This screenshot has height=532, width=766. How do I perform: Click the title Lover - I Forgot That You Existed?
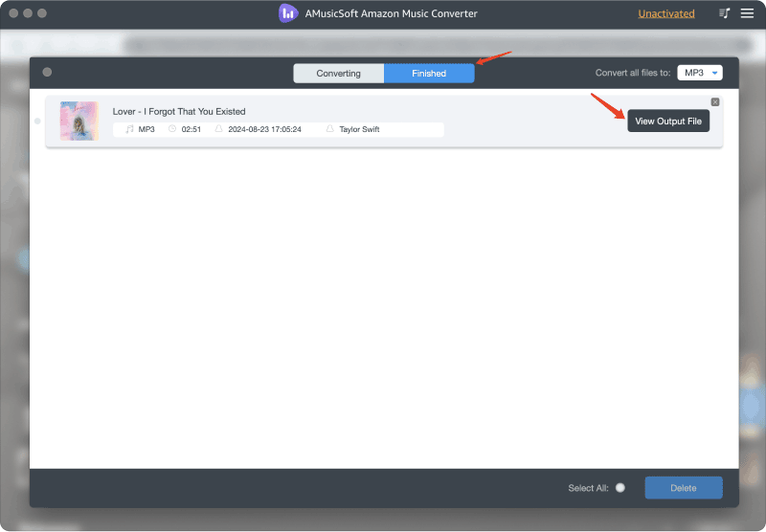tap(179, 111)
